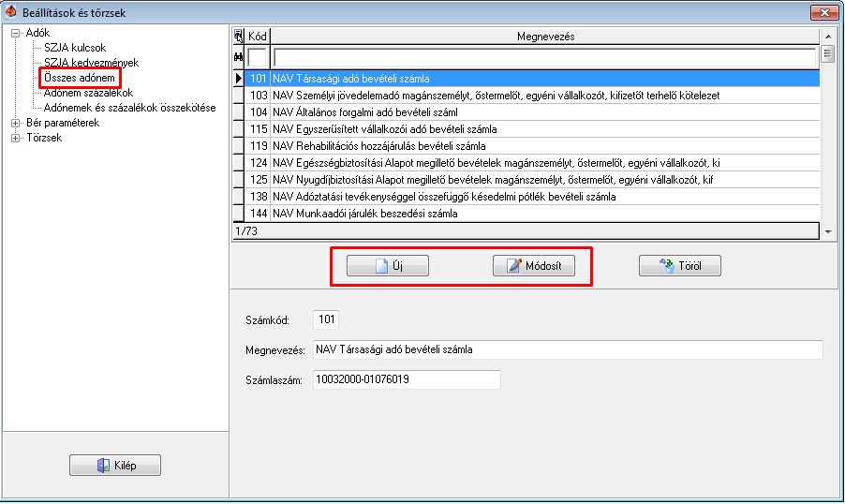Select row 124 Egészségbiztosítási Alapot megillető
The height and width of the screenshot is (504, 845).
pyautogui.click(x=532, y=163)
